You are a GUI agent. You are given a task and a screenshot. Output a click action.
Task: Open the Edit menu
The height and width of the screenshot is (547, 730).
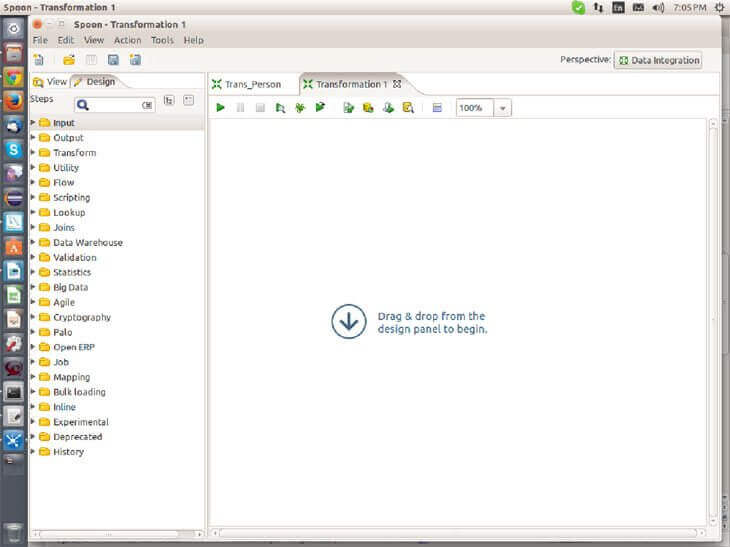(66, 41)
